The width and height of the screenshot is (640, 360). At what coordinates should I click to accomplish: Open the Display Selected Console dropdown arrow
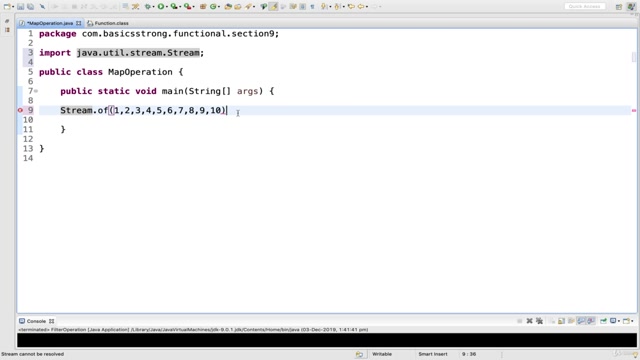(619, 321)
